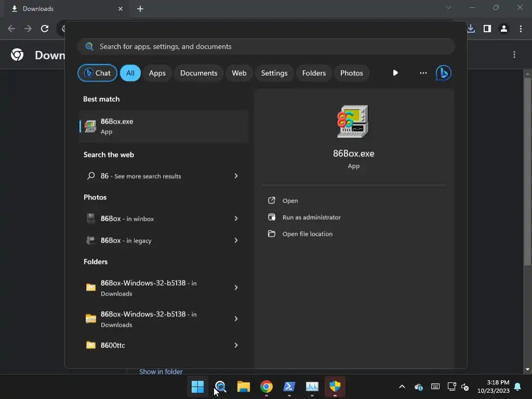Click the Downloads tab title

38,9
